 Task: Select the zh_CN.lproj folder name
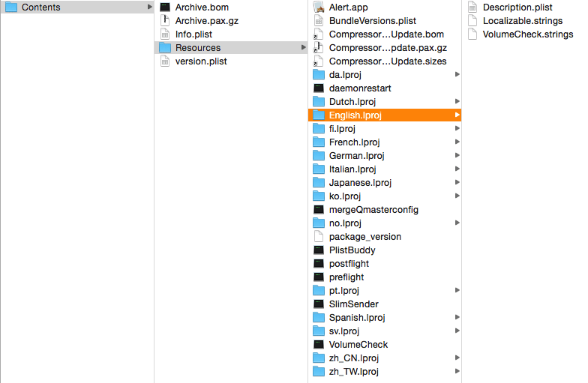[354, 358]
